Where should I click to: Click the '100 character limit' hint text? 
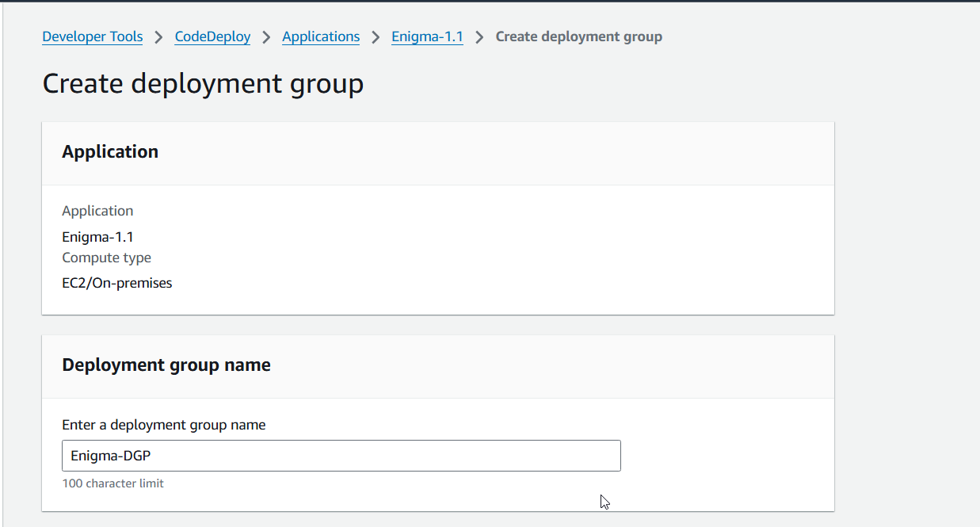pos(112,483)
